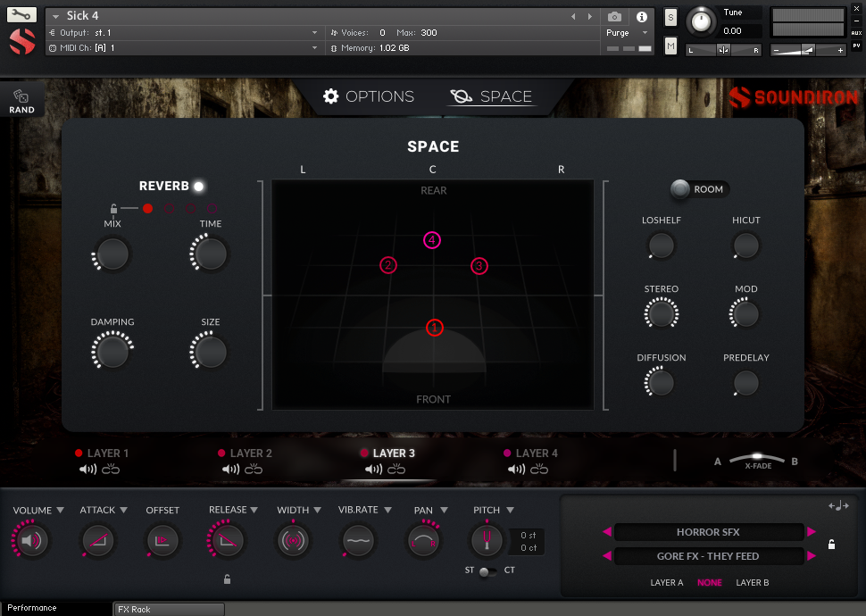
Task: Click the link icon under Layer 2
Action: click(254, 470)
